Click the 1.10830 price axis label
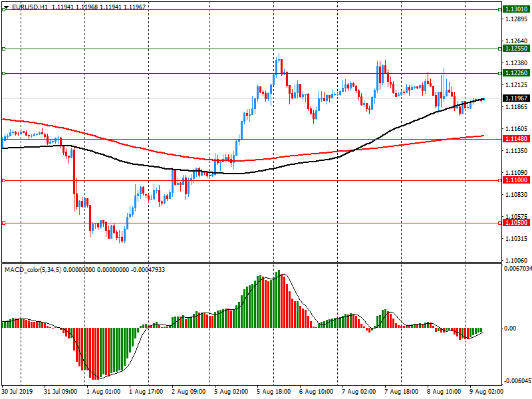The width and height of the screenshot is (532, 399). pos(517,195)
